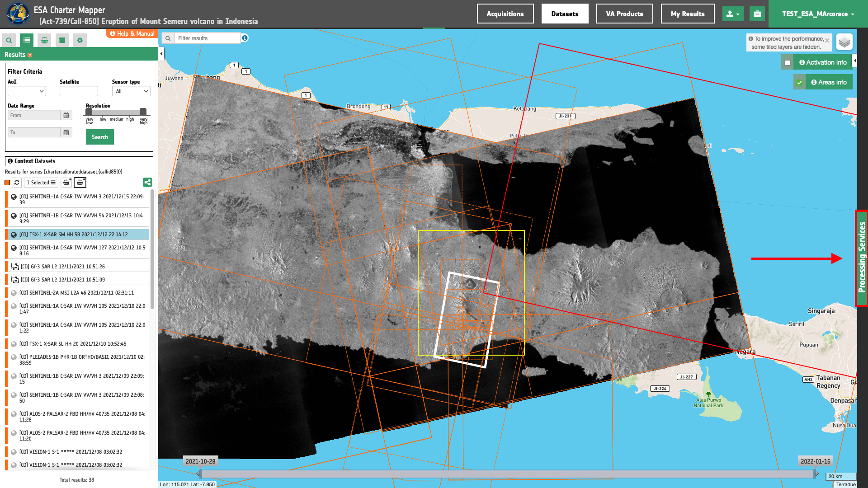Screen dimensions: 868x488
Task: Toggle globe icon for SENTINEL-2A MSI L2A row
Action: pyautogui.click(x=14, y=293)
